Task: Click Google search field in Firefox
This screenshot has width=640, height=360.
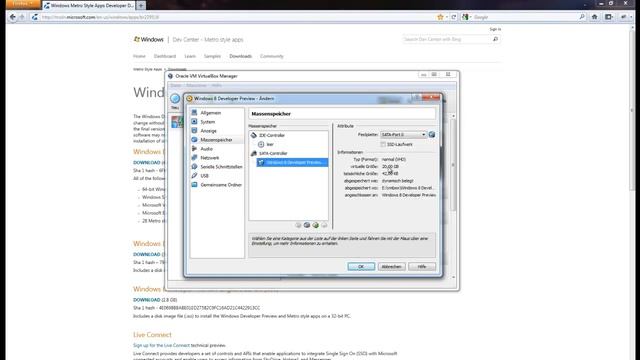Action: [525, 17]
